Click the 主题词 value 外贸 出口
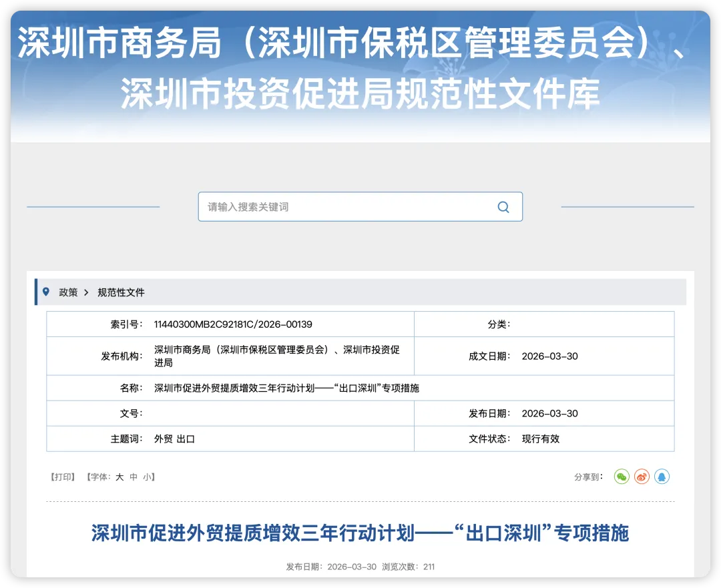 coord(174,439)
